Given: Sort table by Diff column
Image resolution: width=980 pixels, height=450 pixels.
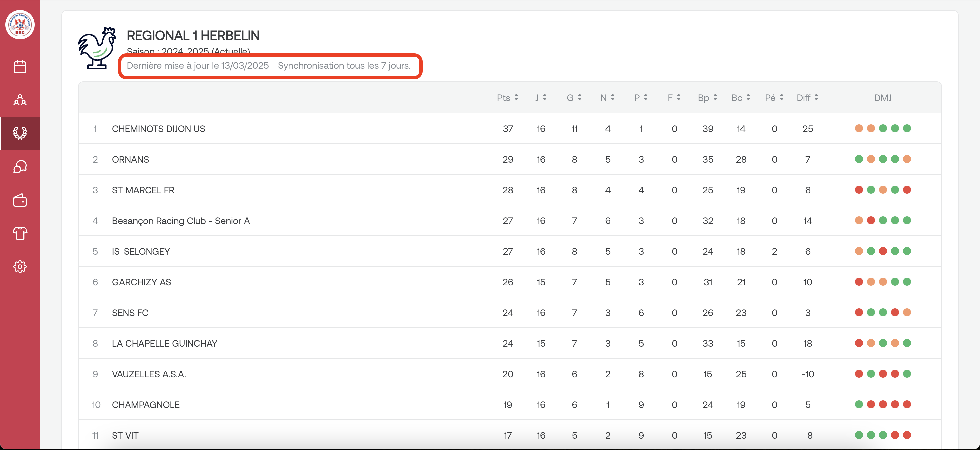Looking at the screenshot, I should (807, 98).
